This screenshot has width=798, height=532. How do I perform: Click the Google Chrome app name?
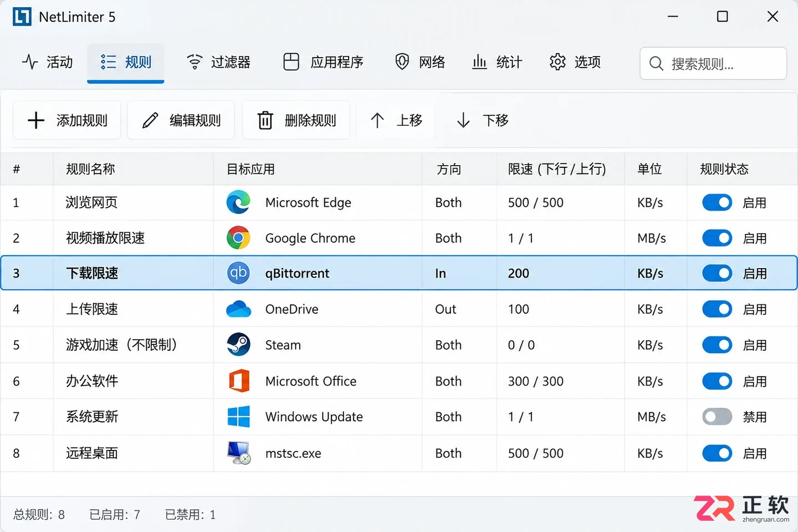point(310,238)
